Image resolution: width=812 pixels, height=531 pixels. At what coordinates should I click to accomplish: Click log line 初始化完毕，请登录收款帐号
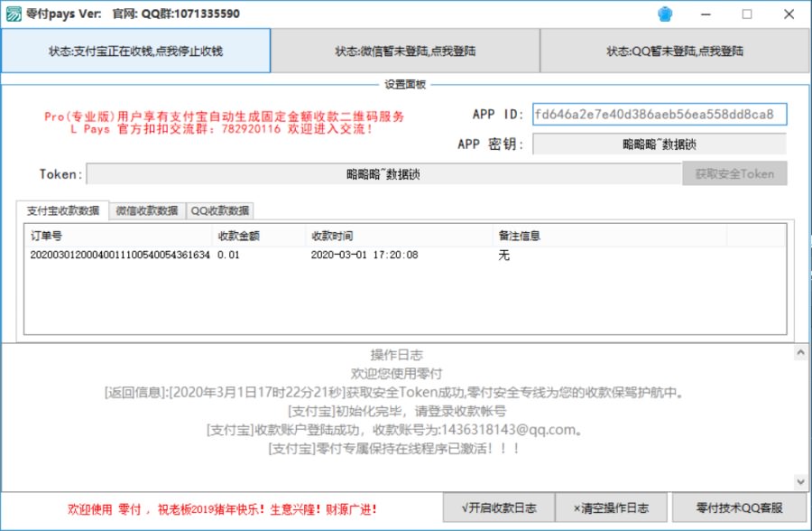click(397, 411)
